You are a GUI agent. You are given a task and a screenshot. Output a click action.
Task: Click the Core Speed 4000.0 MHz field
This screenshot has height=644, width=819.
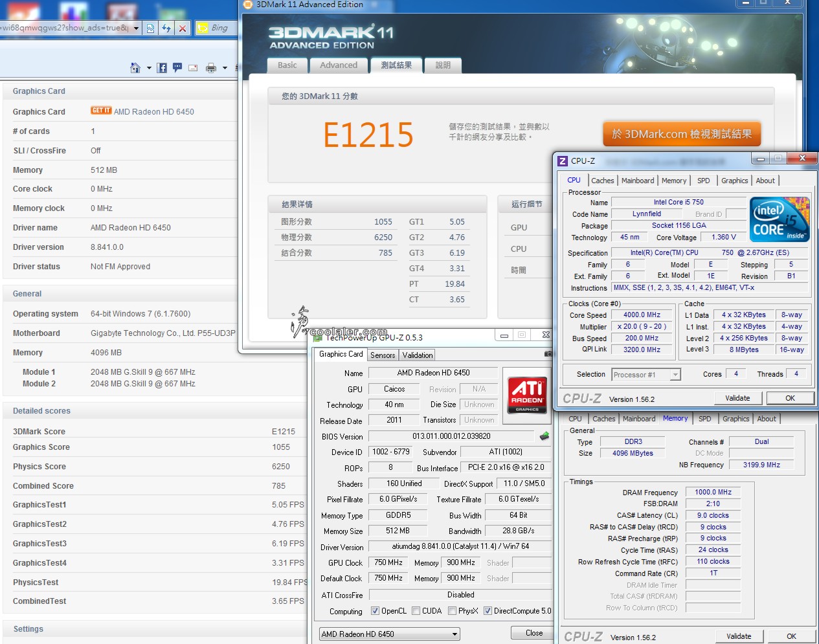pyautogui.click(x=642, y=315)
